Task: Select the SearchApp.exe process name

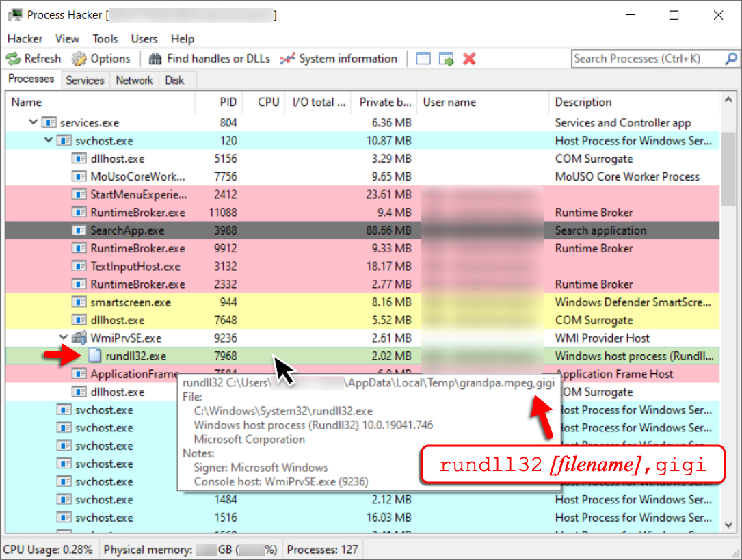Action: click(127, 231)
